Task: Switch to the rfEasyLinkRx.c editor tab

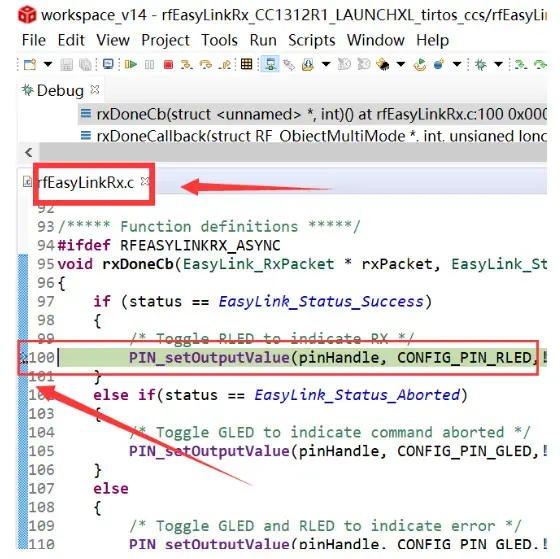Action: pos(86,183)
